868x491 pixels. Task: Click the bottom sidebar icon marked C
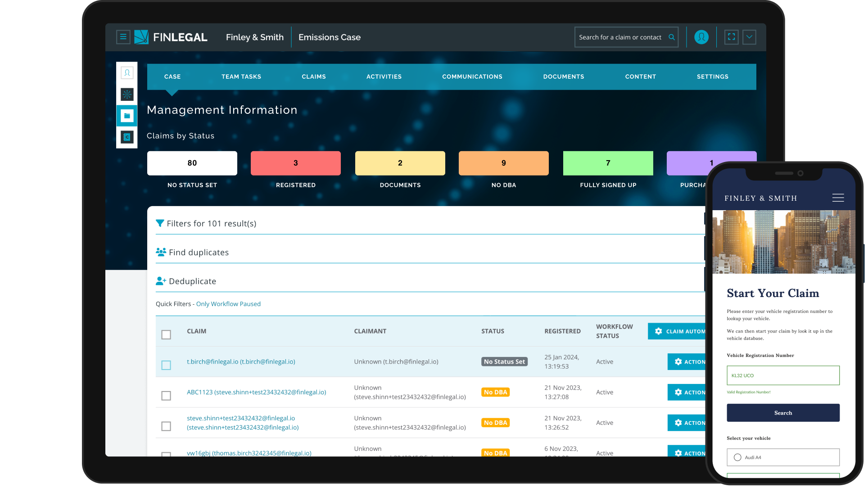pyautogui.click(x=127, y=137)
